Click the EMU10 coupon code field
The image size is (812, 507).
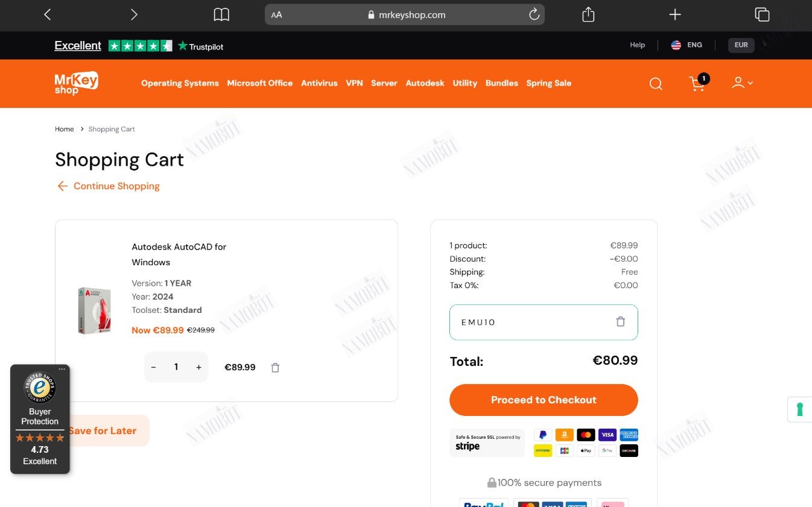tap(544, 322)
